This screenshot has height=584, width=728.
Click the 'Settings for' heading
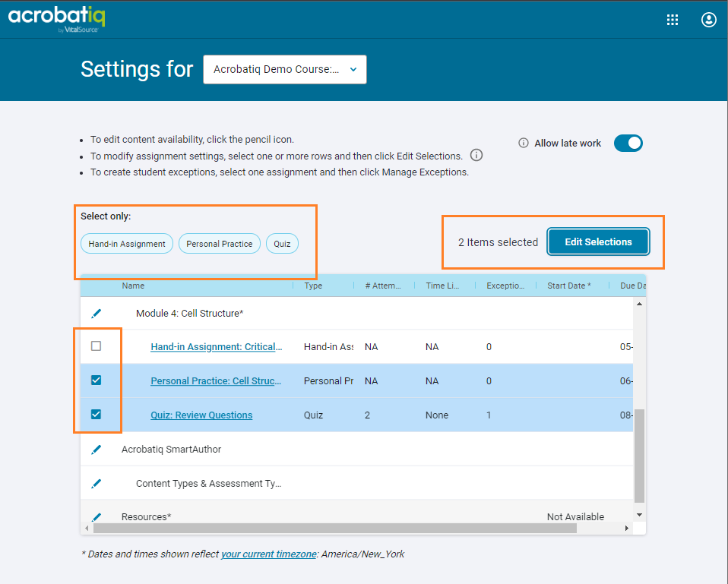pyautogui.click(x=137, y=70)
